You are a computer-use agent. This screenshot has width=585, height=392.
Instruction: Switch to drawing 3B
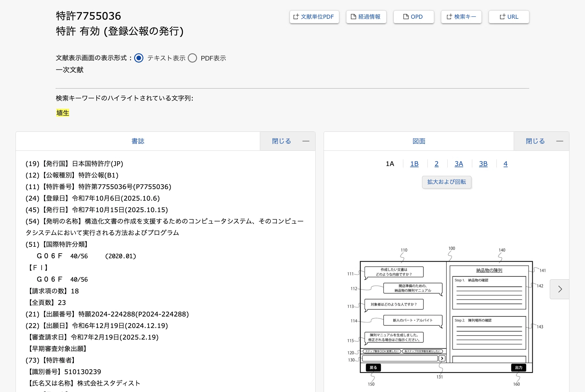[x=483, y=164]
